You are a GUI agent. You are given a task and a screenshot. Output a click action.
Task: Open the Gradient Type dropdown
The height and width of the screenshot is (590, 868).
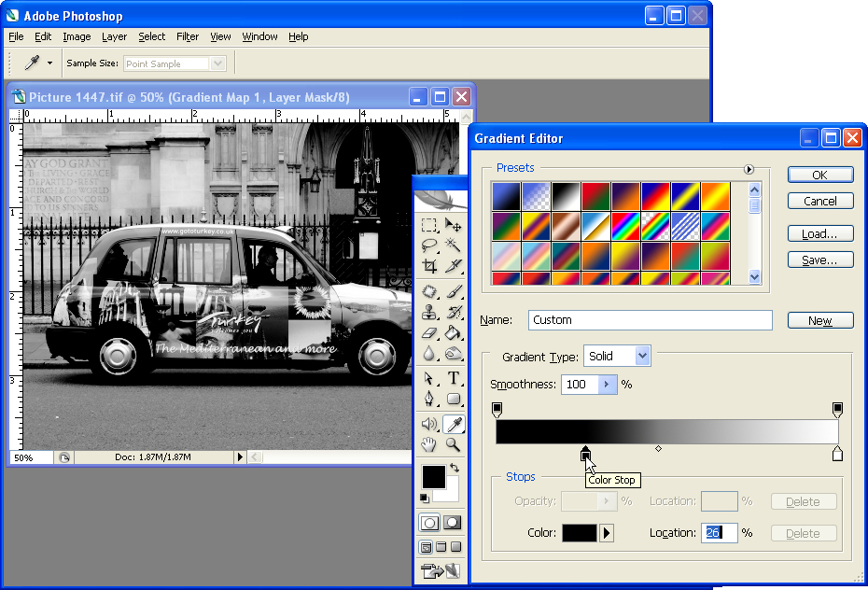642,356
